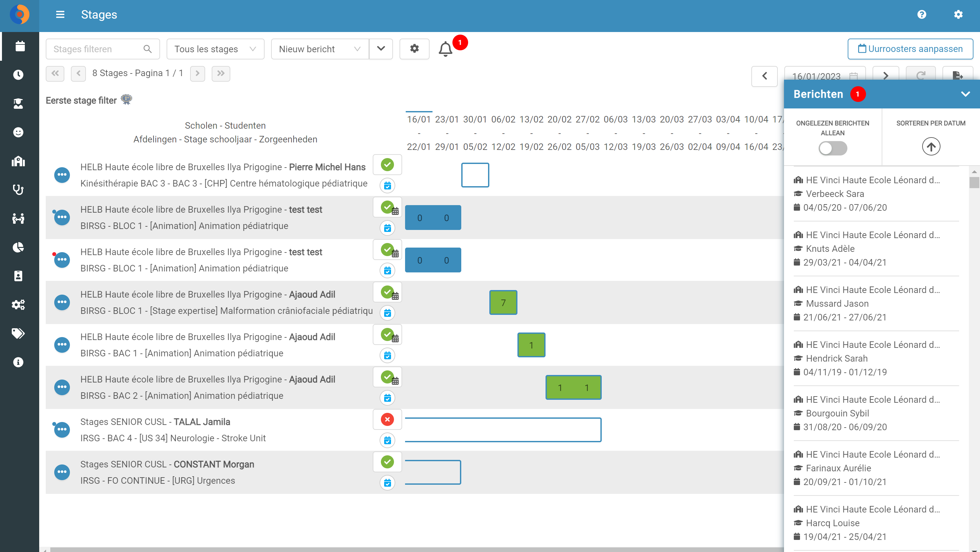Image resolution: width=980 pixels, height=552 pixels.
Task: Go to previous page of stages
Action: [x=78, y=73]
